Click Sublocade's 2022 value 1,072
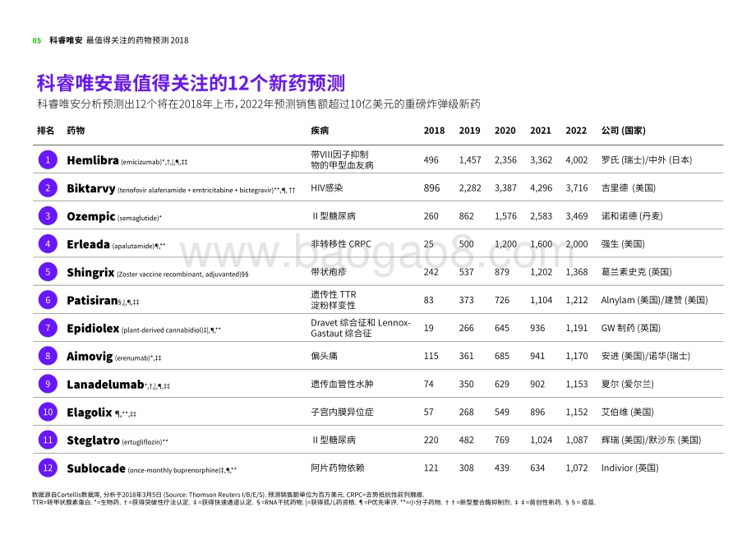This screenshot has width=756, height=535. pos(577,468)
